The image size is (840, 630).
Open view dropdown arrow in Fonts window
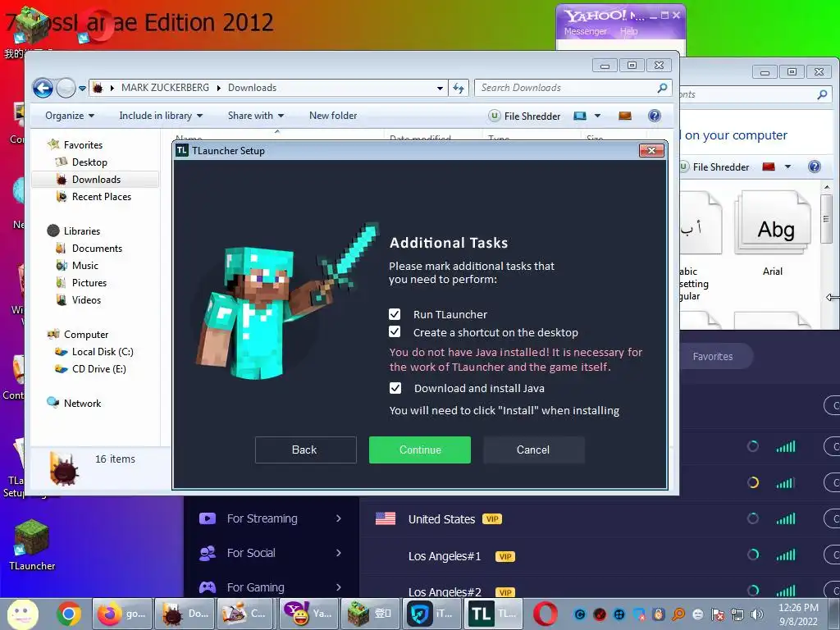pyautogui.click(x=787, y=167)
